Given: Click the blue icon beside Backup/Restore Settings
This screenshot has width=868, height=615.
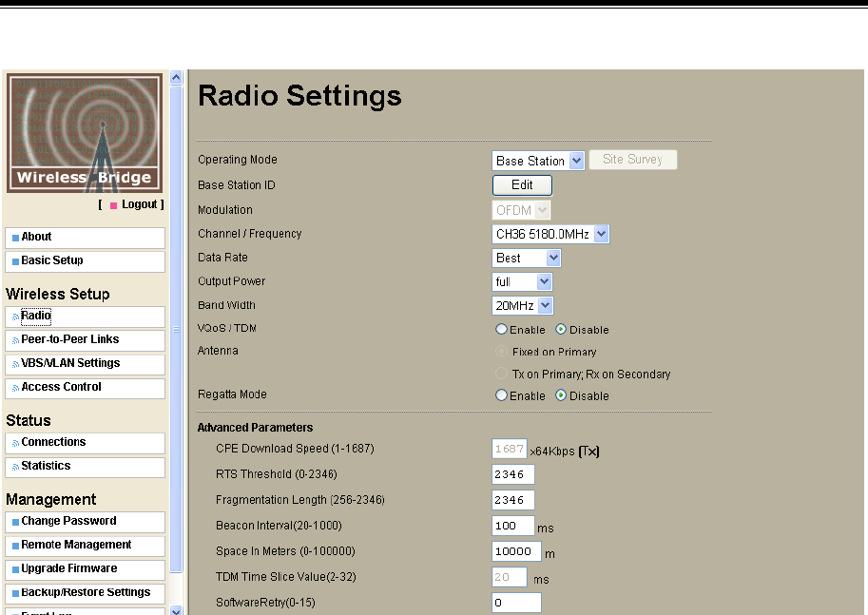Looking at the screenshot, I should 15,594.
